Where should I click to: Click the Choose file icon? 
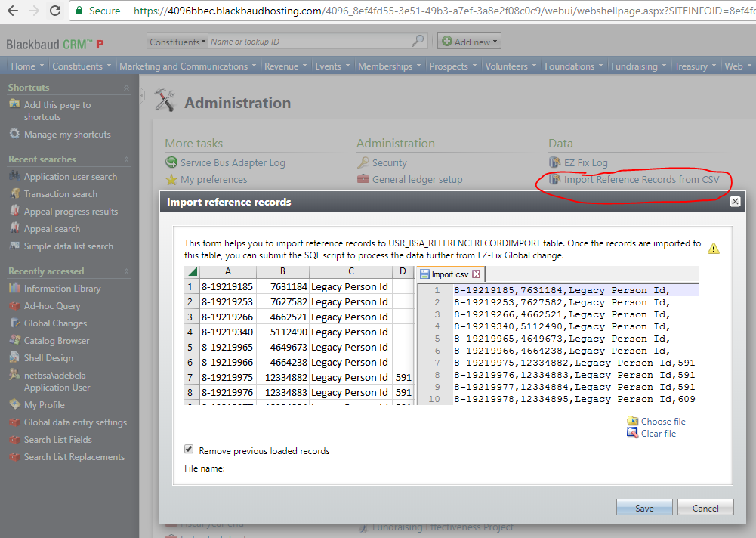coord(633,421)
